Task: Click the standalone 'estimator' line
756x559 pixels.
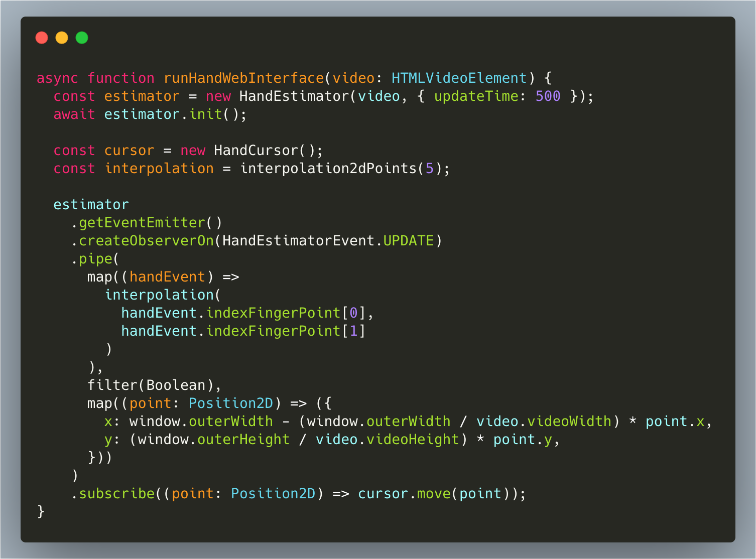Action: click(91, 205)
